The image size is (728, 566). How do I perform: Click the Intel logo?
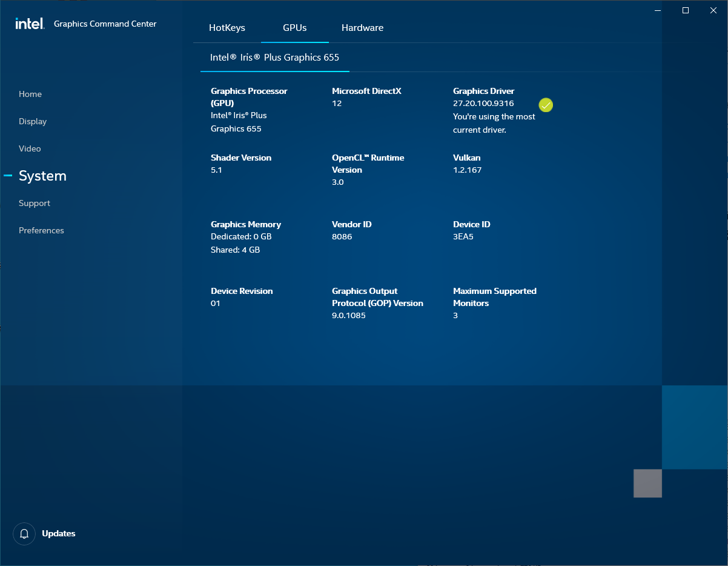pyautogui.click(x=30, y=24)
